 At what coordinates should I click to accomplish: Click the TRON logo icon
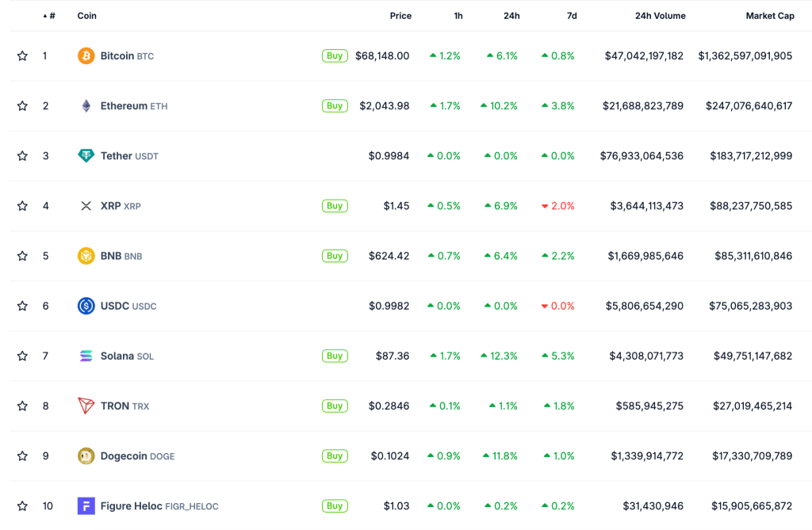[x=86, y=406]
